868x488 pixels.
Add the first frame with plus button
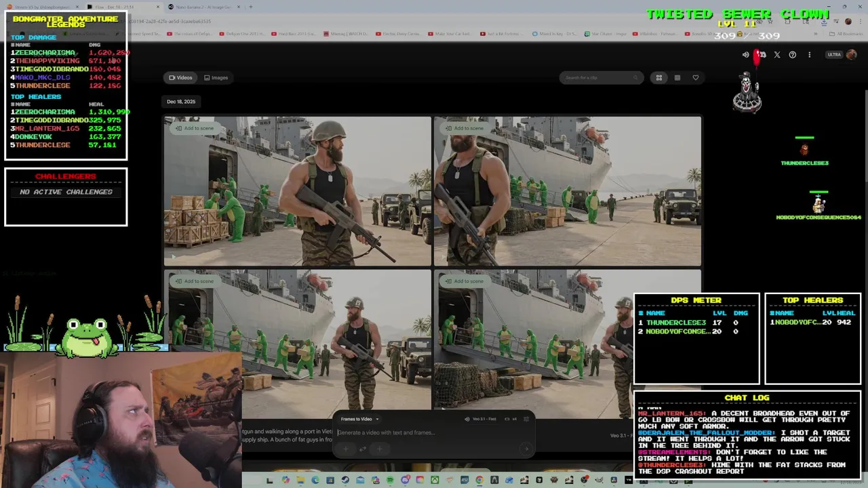tap(346, 449)
